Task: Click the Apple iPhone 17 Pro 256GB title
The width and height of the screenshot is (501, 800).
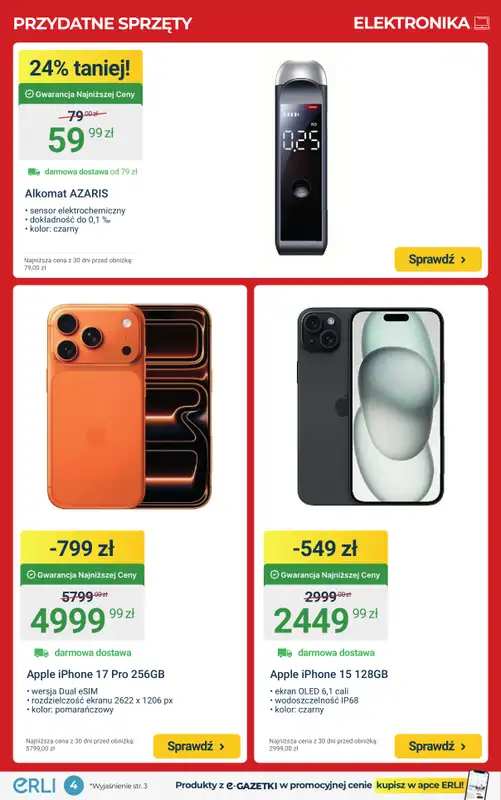Action: (95, 674)
